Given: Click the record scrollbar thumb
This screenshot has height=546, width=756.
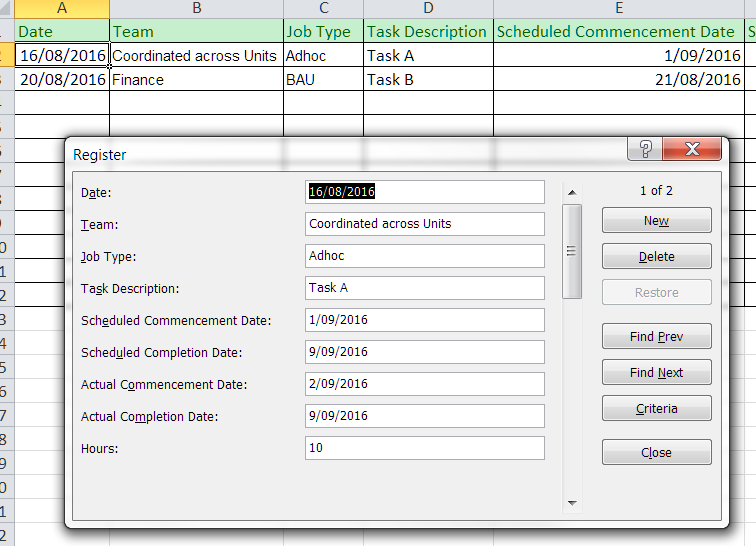Looking at the screenshot, I should tap(572, 251).
